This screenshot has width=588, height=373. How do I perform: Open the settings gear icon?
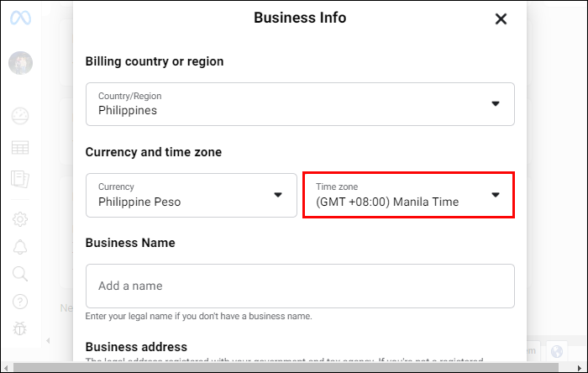(x=20, y=219)
